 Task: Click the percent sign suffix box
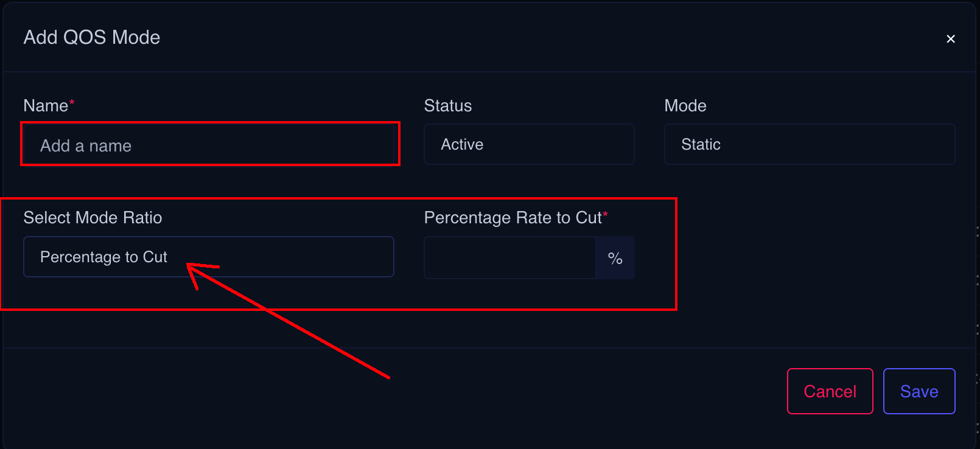point(615,258)
